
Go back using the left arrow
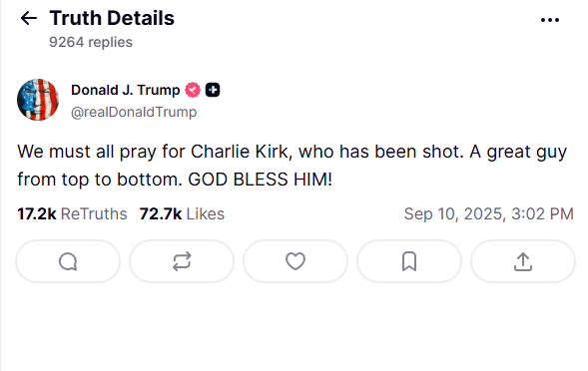click(x=29, y=18)
